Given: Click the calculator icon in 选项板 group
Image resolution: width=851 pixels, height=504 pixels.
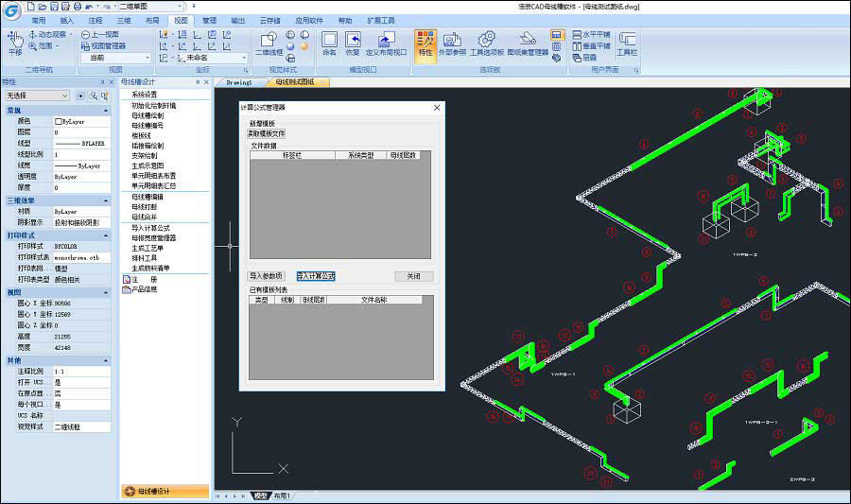Looking at the screenshot, I should point(557,46).
